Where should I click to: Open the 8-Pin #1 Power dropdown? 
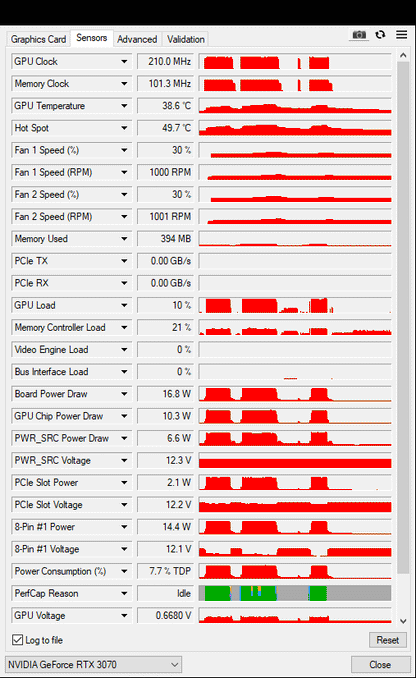(x=124, y=527)
